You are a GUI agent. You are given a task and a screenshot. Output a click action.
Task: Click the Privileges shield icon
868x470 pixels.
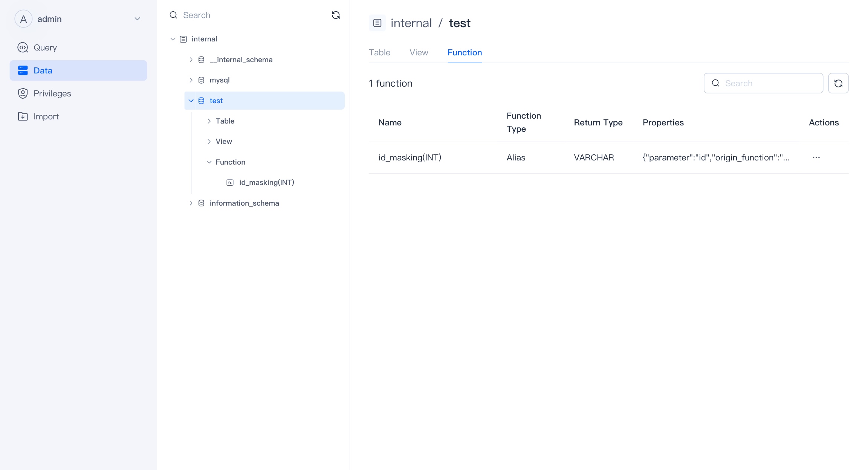pyautogui.click(x=23, y=93)
